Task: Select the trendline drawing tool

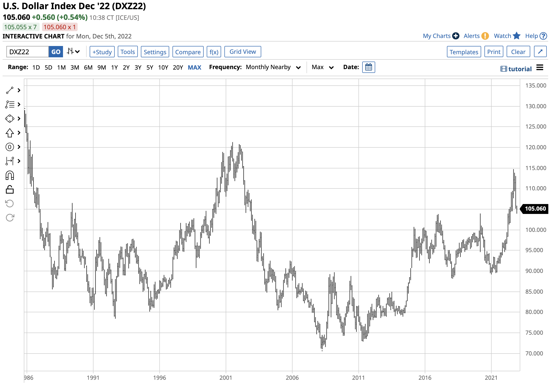Action: pyautogui.click(x=10, y=90)
